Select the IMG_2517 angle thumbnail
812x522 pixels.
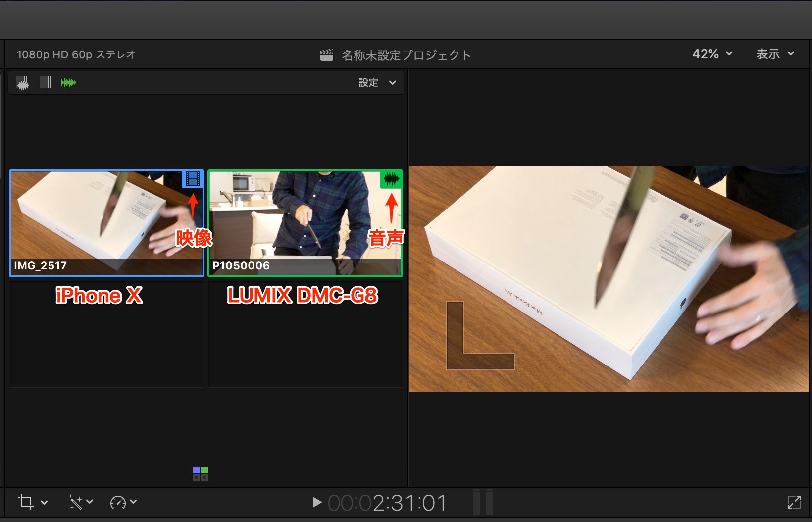pos(106,223)
